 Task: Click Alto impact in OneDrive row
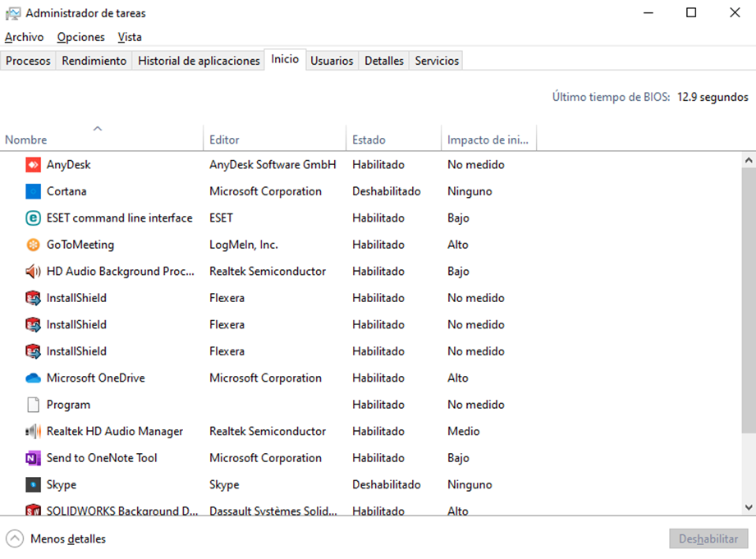point(457,378)
